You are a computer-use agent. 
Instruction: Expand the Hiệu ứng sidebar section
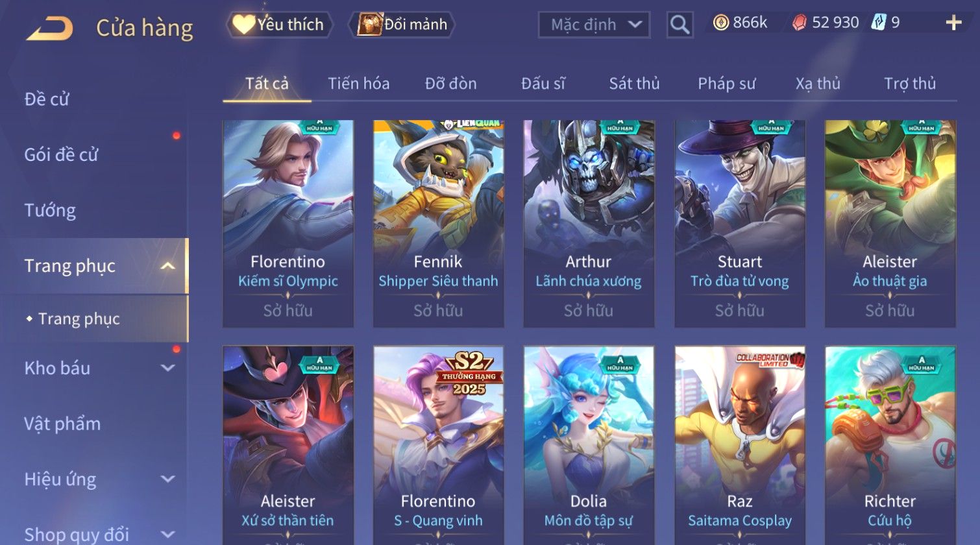167,479
